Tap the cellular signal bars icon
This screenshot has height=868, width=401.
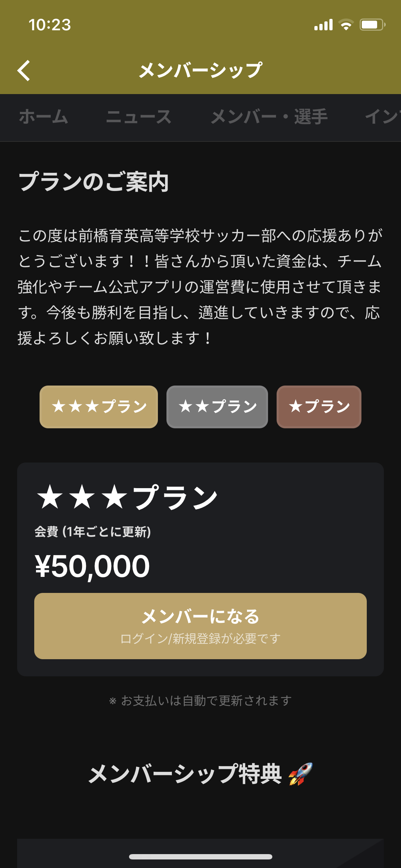[323, 25]
